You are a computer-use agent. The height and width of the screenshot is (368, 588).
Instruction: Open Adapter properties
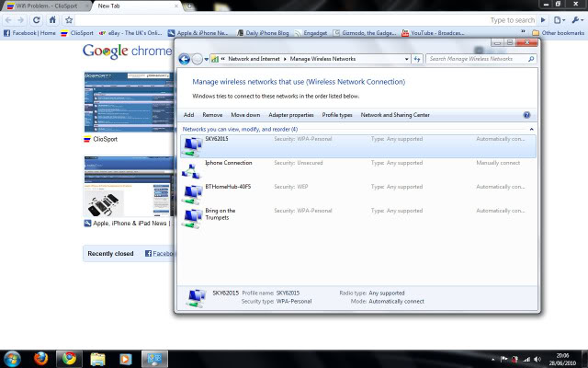[x=291, y=115]
